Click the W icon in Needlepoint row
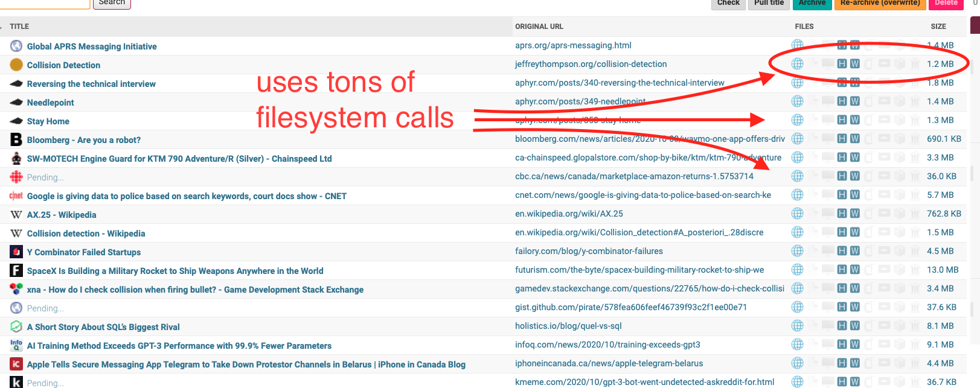 [855, 101]
